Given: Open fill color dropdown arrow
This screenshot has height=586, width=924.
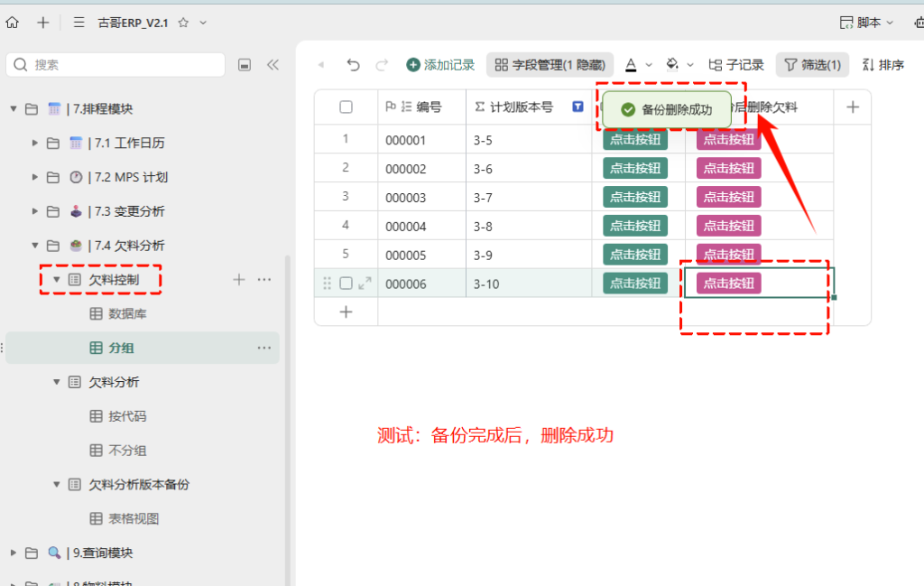Looking at the screenshot, I should pyautogui.click(x=690, y=65).
